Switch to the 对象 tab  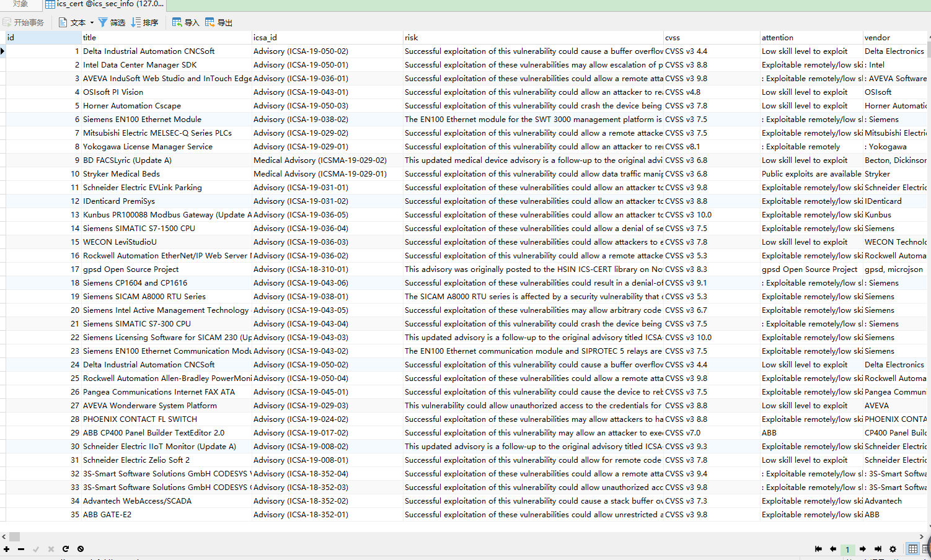click(x=20, y=4)
